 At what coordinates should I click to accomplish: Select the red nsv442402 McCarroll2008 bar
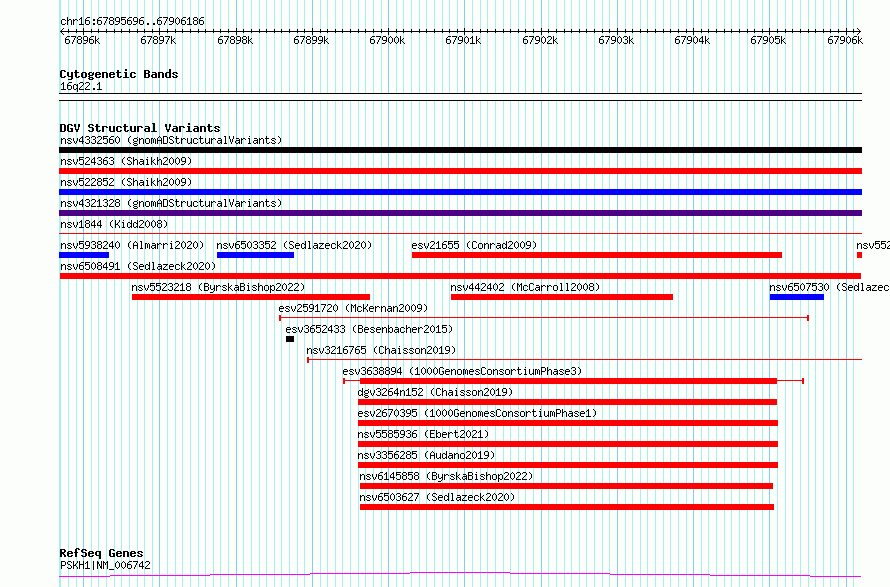562,297
